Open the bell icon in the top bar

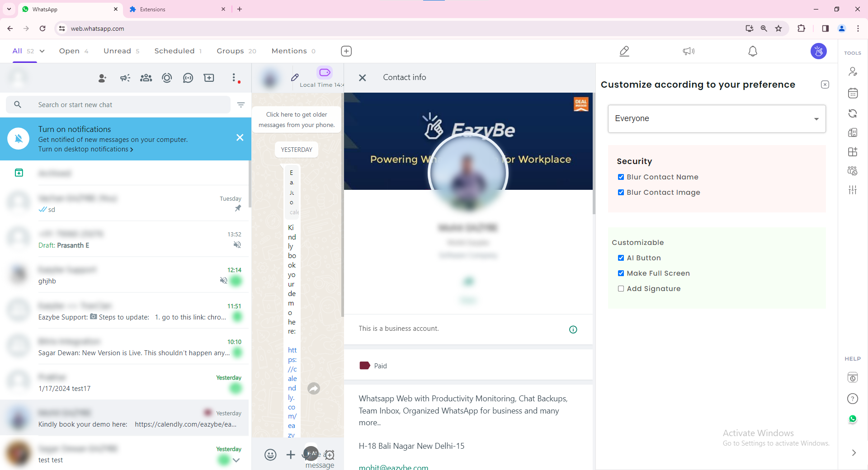pyautogui.click(x=753, y=51)
